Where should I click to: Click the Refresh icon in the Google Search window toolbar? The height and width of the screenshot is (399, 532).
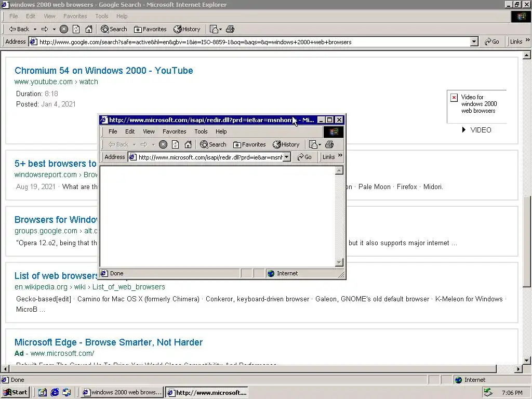(x=76, y=29)
